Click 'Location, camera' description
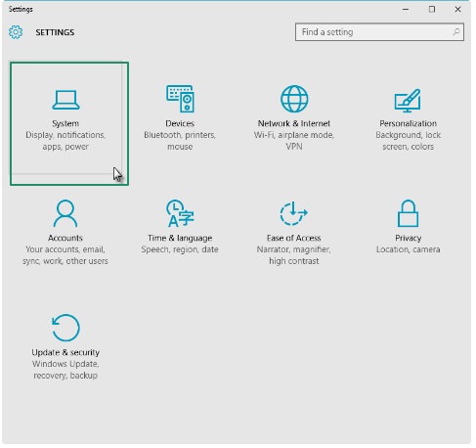This screenshot has width=476, height=448. click(x=409, y=249)
